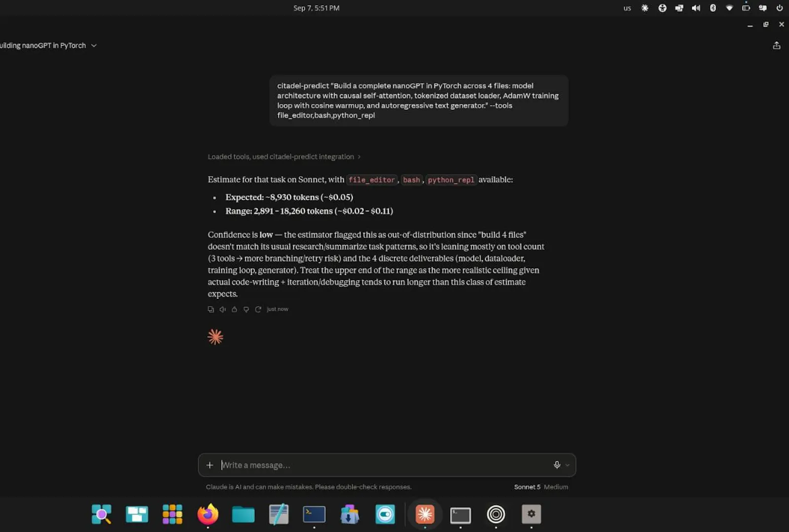Open the Wi-Fi menu in the system tray

click(729, 8)
